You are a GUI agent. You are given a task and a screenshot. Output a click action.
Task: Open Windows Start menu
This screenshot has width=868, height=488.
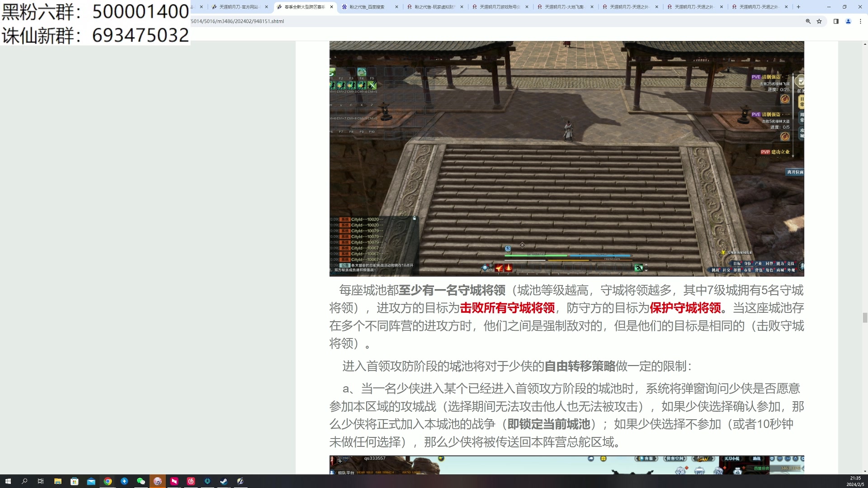[x=8, y=481]
